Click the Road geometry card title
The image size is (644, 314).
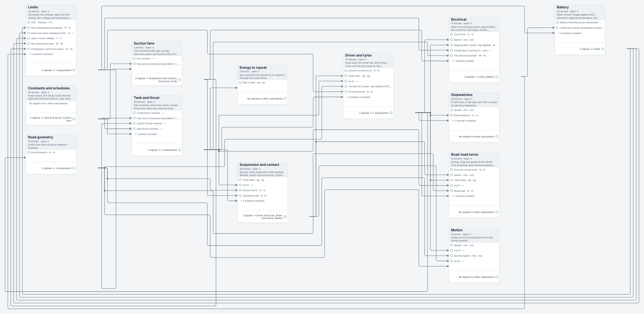click(x=41, y=137)
